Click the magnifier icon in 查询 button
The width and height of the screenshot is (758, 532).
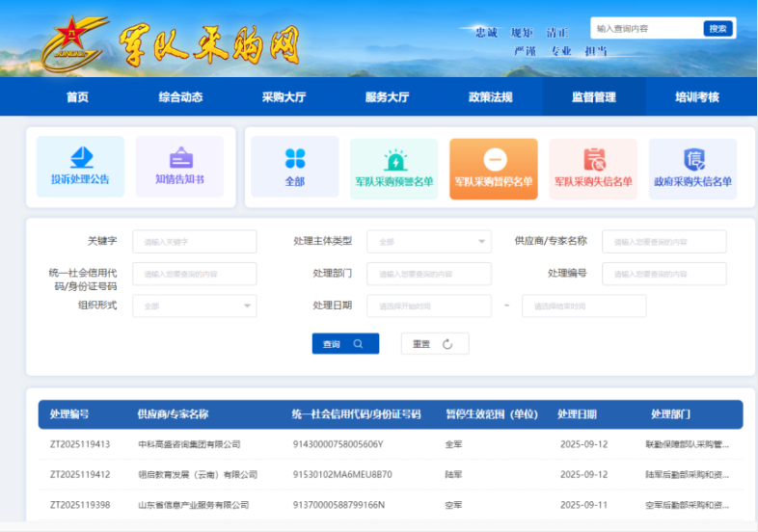tap(358, 343)
